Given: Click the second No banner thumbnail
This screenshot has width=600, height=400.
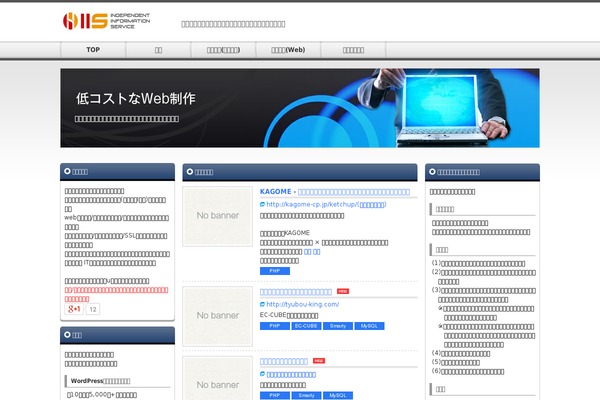Looking at the screenshot, I should 216,316.
